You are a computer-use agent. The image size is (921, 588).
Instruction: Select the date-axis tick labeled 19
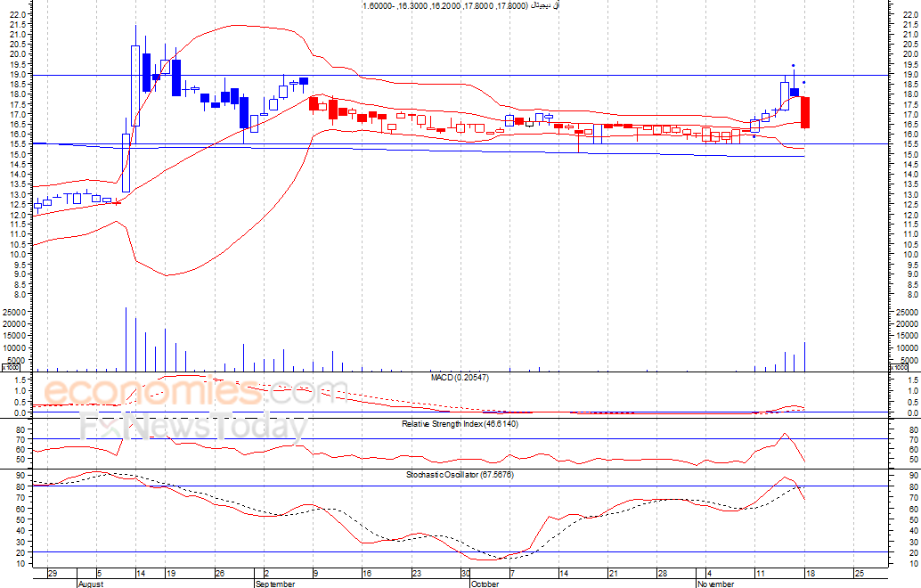pyautogui.click(x=170, y=574)
